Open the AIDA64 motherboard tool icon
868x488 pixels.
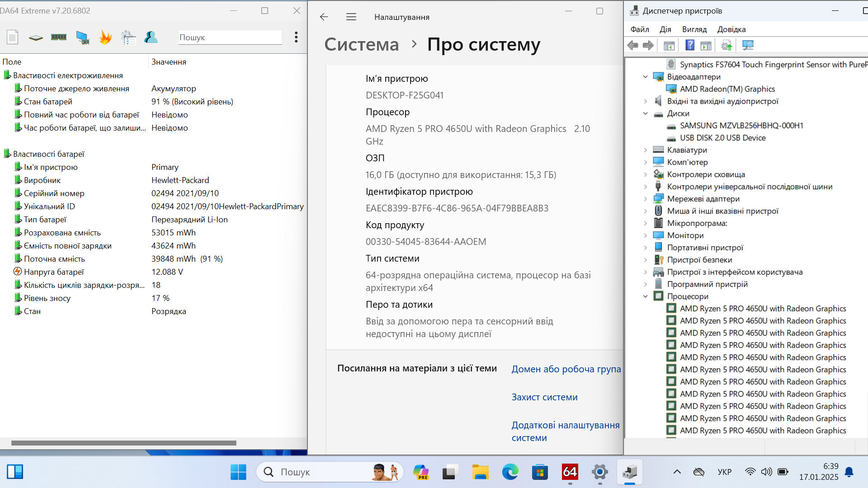(36, 38)
